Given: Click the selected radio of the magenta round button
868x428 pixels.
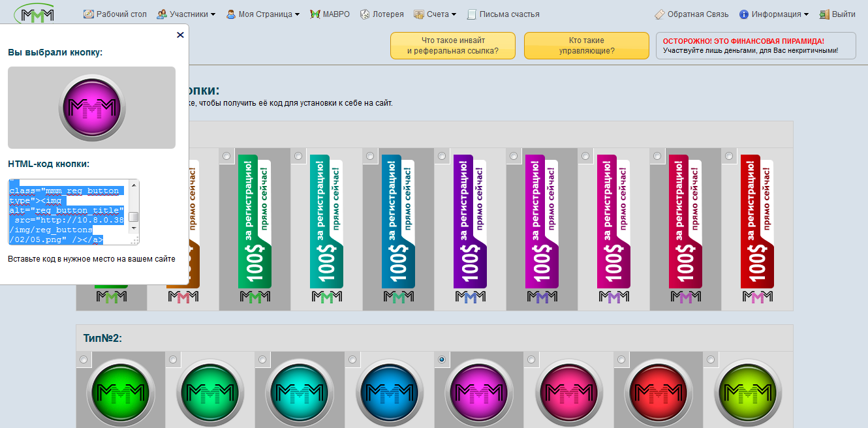Looking at the screenshot, I should coord(442,359).
